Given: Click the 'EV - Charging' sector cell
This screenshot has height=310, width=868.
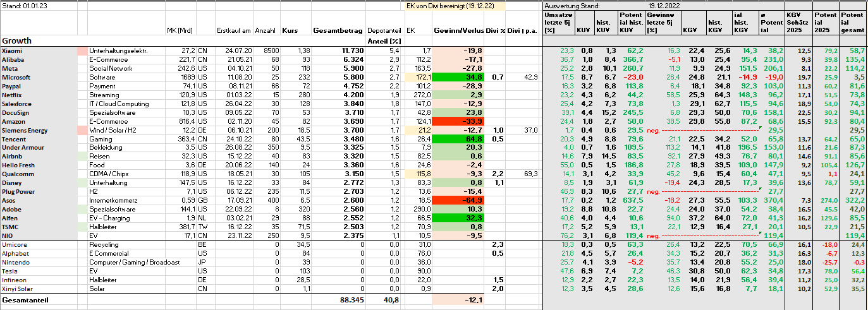Looking at the screenshot, I should click(126, 218).
